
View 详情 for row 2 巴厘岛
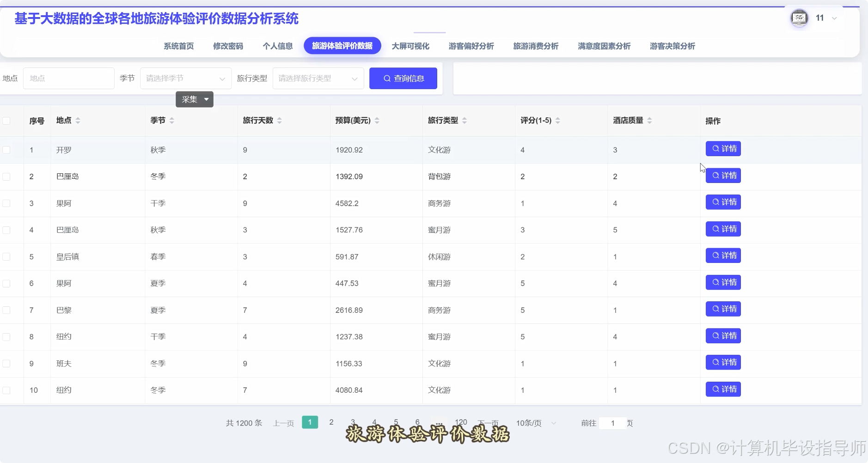coord(723,176)
